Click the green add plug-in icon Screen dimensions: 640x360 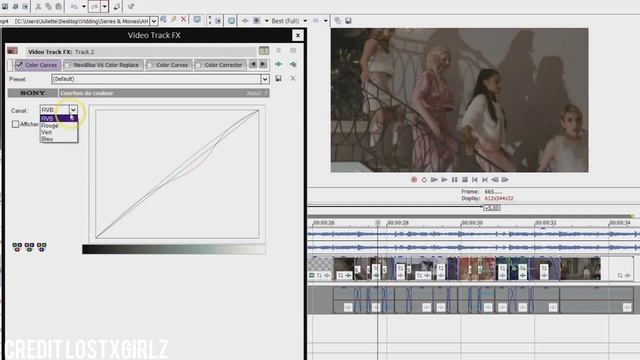click(x=278, y=64)
